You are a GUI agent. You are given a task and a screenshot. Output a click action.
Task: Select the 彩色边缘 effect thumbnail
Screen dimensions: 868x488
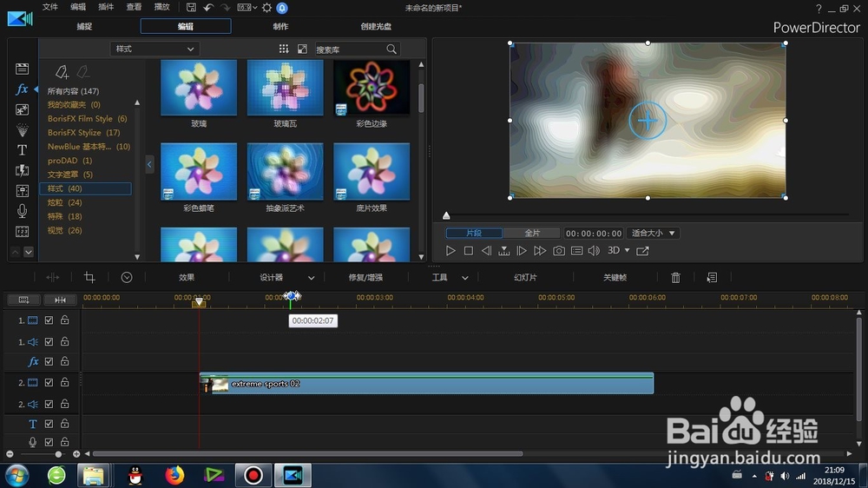[372, 88]
